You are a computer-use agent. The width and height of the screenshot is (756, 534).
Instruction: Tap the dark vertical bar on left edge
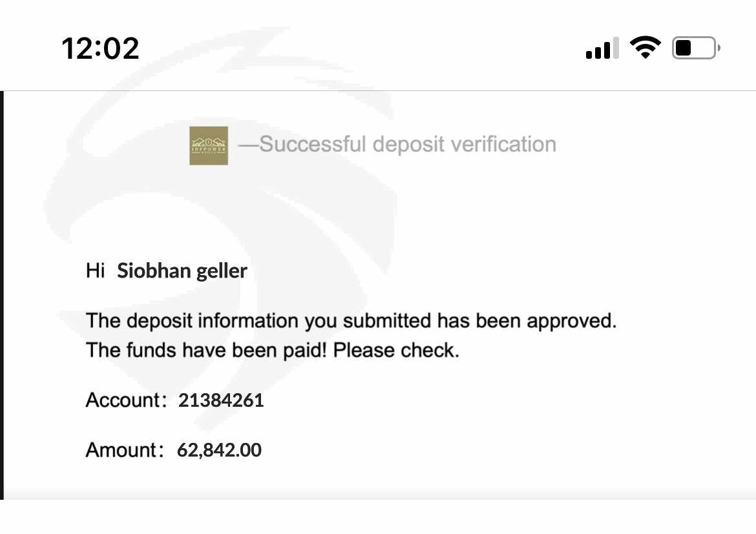tap(2, 295)
